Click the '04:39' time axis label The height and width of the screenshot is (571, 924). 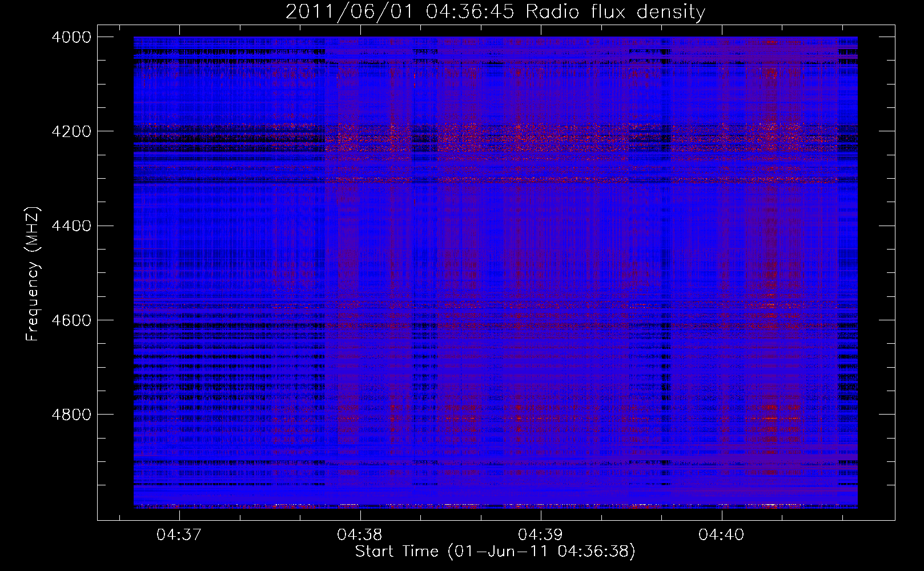pos(540,534)
